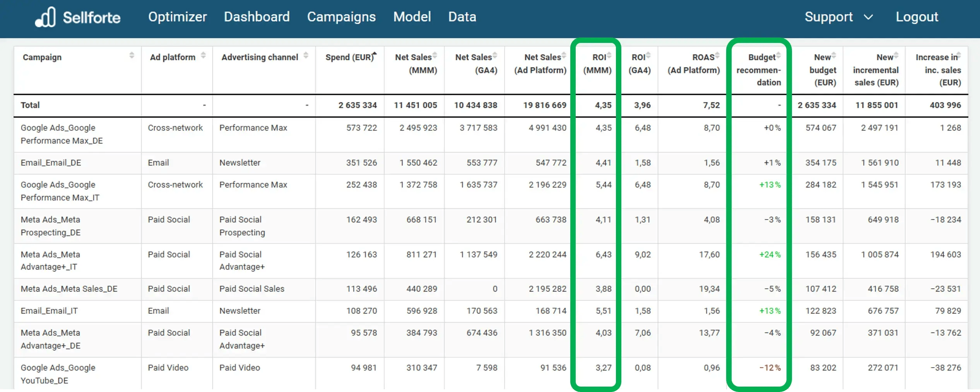Open the Optimizer page
This screenshot has width=980, height=392.
pos(178,17)
